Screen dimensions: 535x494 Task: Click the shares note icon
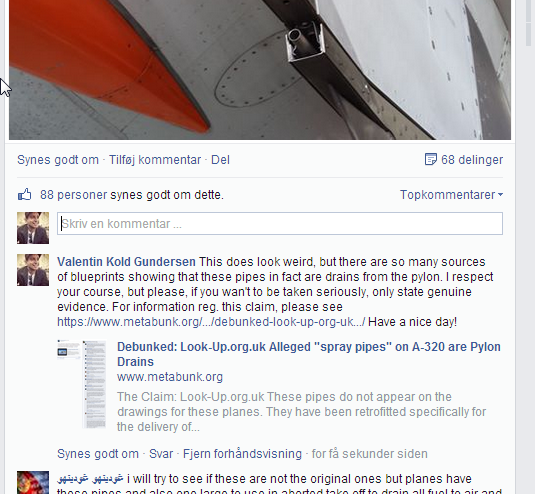pyautogui.click(x=431, y=159)
